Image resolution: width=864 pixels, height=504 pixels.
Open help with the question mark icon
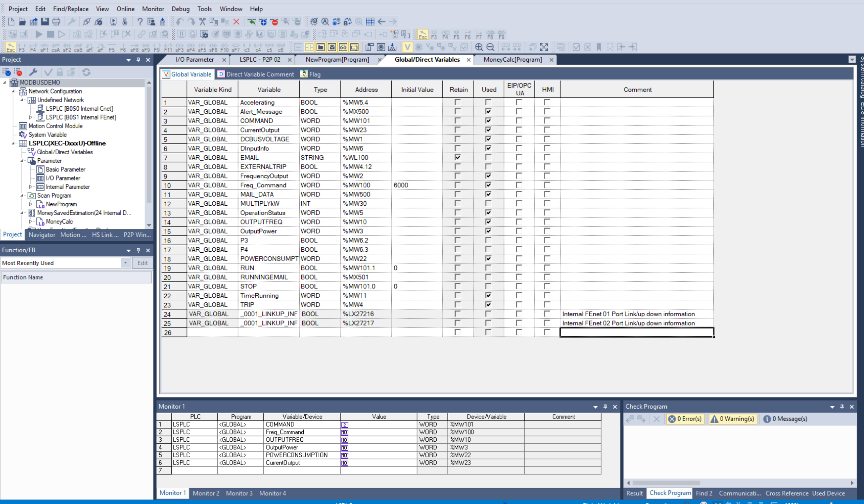(x=140, y=21)
